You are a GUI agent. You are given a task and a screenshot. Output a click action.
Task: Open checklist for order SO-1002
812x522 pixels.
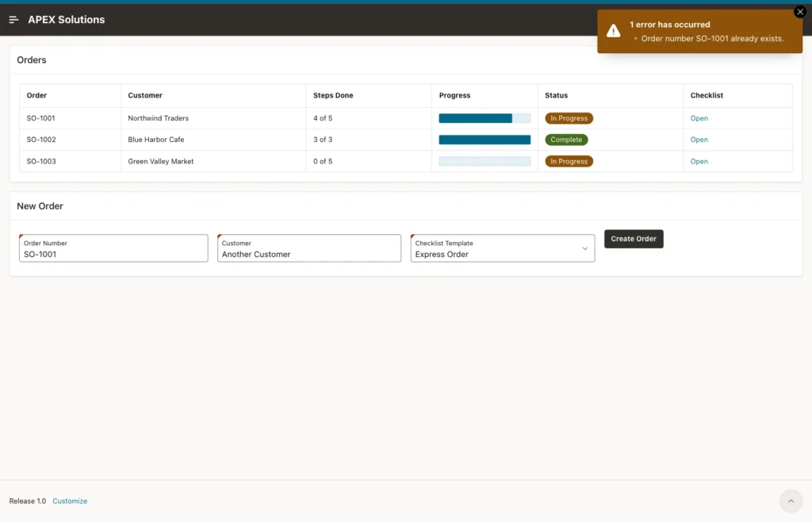[699, 140]
